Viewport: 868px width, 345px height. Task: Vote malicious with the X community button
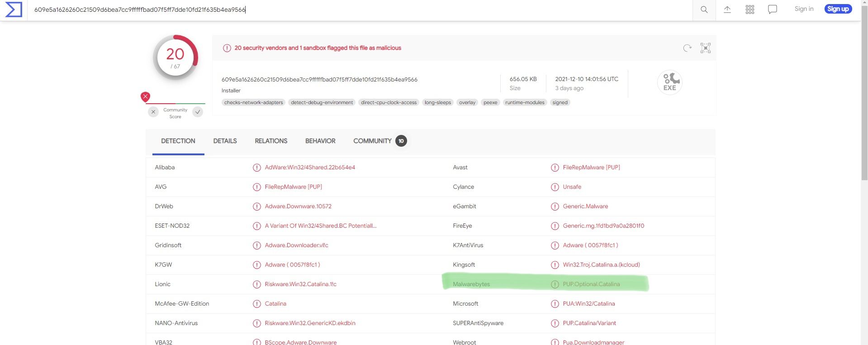point(153,112)
